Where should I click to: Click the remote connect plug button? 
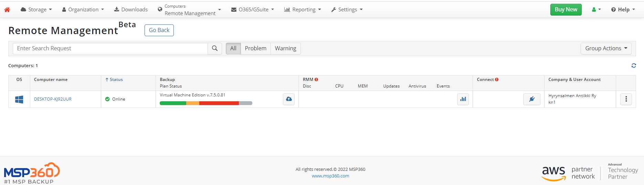[x=532, y=99]
